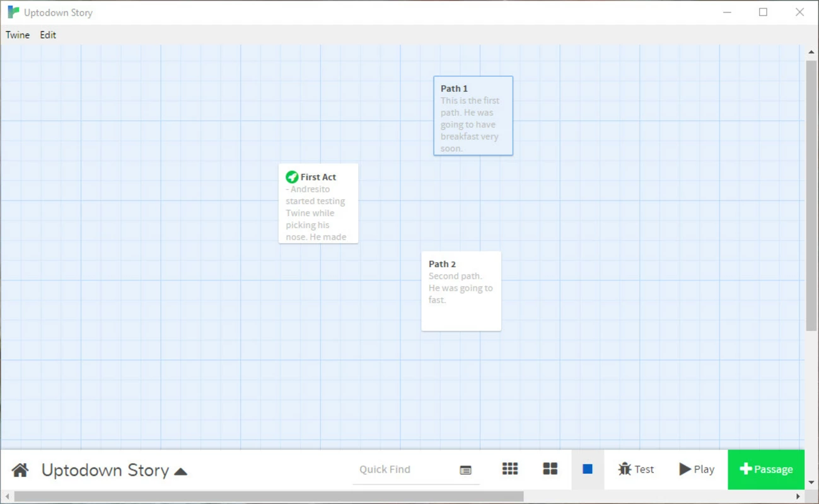The width and height of the screenshot is (819, 504).
Task: Test story with the bug icon
Action: [x=636, y=469]
